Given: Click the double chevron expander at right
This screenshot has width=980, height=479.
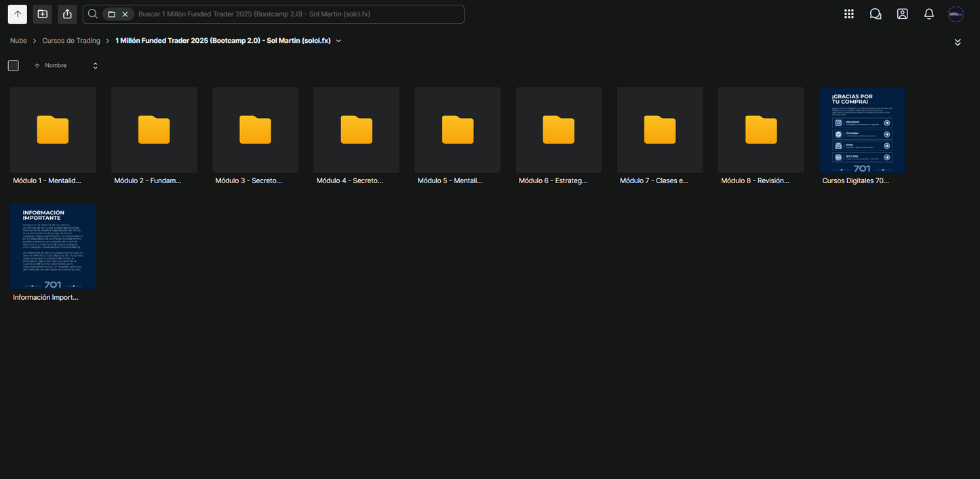Looking at the screenshot, I should (x=958, y=42).
